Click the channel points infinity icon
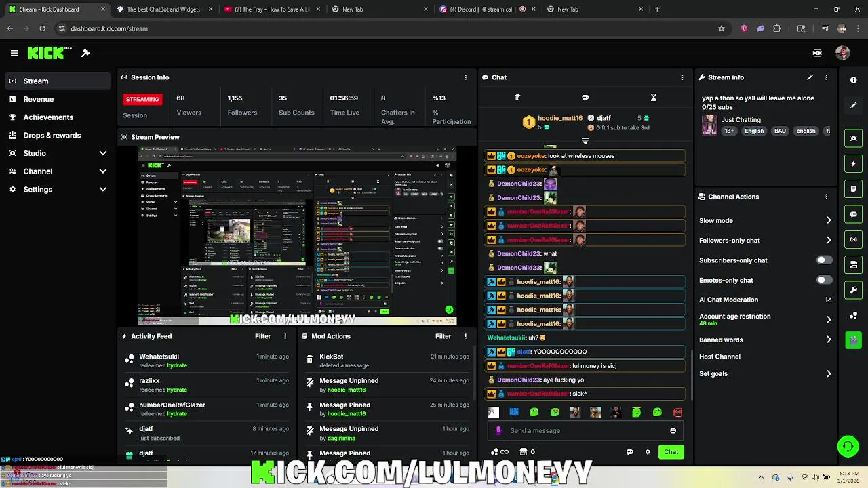 click(x=500, y=452)
